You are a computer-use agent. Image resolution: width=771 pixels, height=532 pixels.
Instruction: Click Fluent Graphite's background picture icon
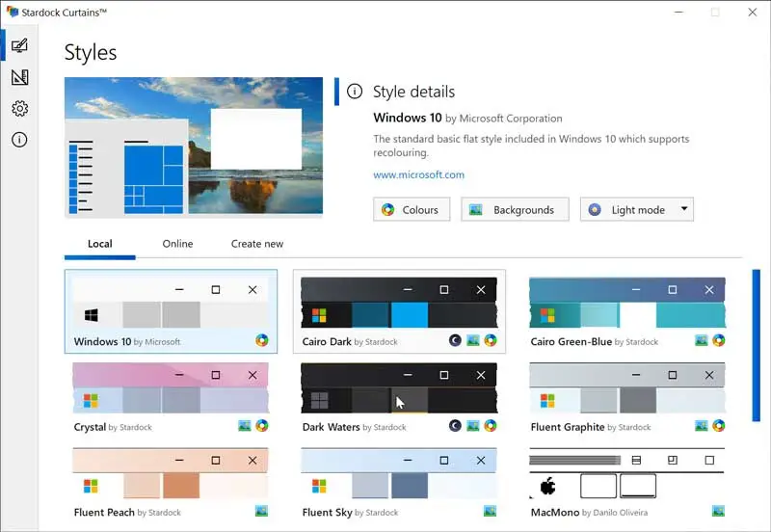point(702,426)
